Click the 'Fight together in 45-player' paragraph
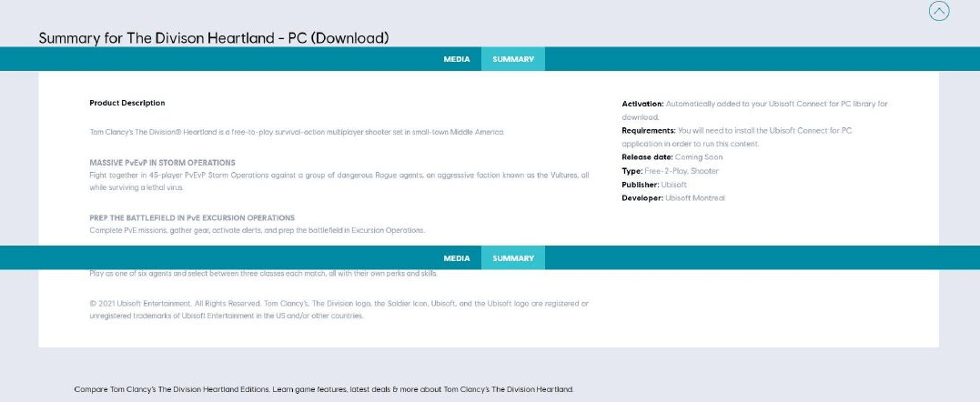This screenshot has width=980, height=402. 338,182
